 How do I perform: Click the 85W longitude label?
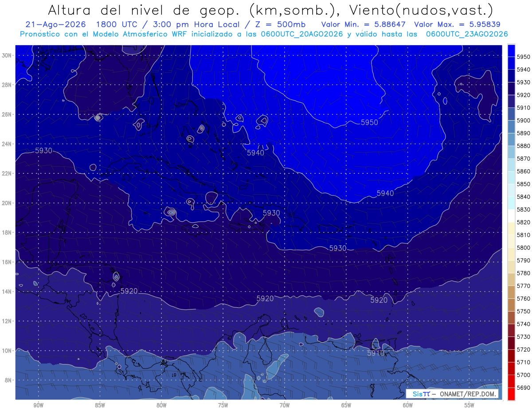100,405
